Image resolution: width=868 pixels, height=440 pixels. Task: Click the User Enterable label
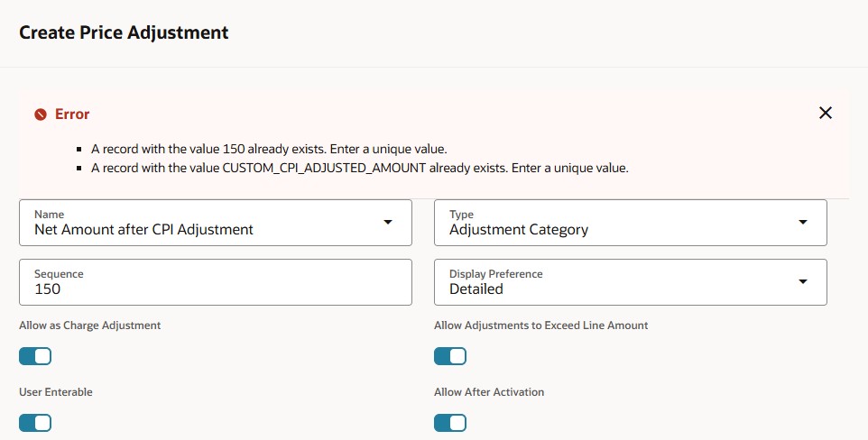click(56, 392)
